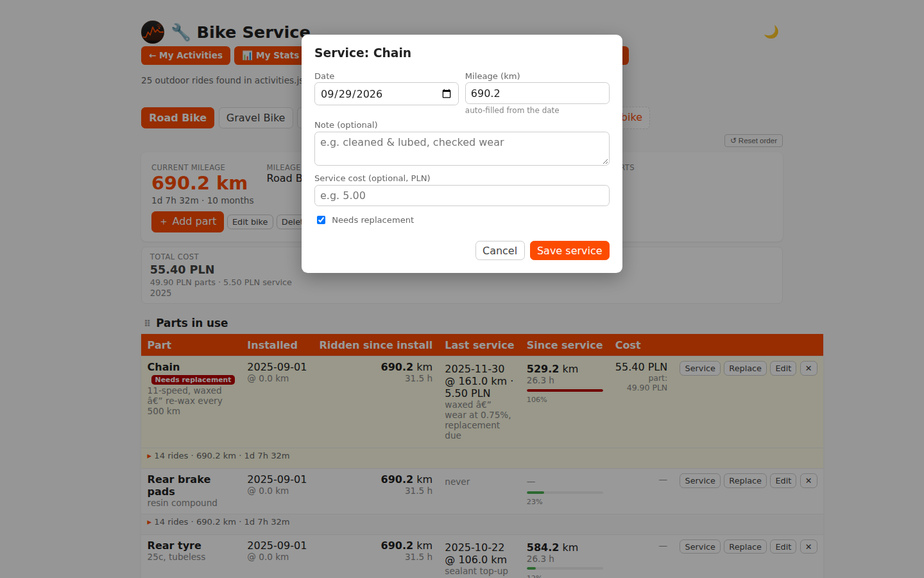The height and width of the screenshot is (578, 924).
Task: Click the 690.2 km current mileage
Action: pyautogui.click(x=200, y=183)
